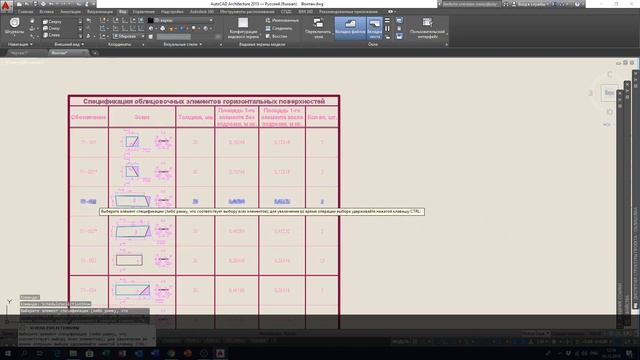Open the МСК dropdown under ViewCube
The image size is (640, 360).
tap(607, 124)
